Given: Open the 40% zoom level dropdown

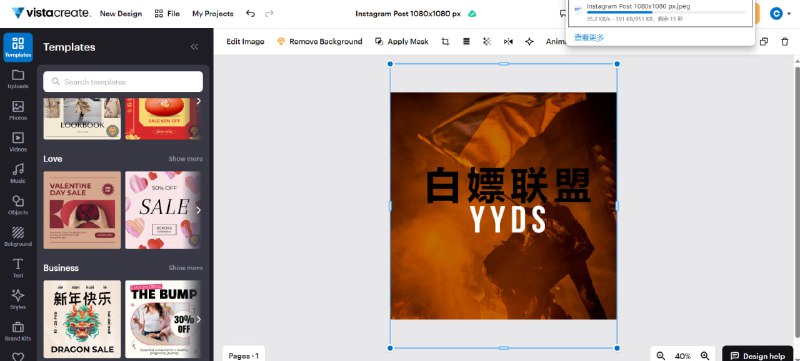Looking at the screenshot, I should pos(683,356).
